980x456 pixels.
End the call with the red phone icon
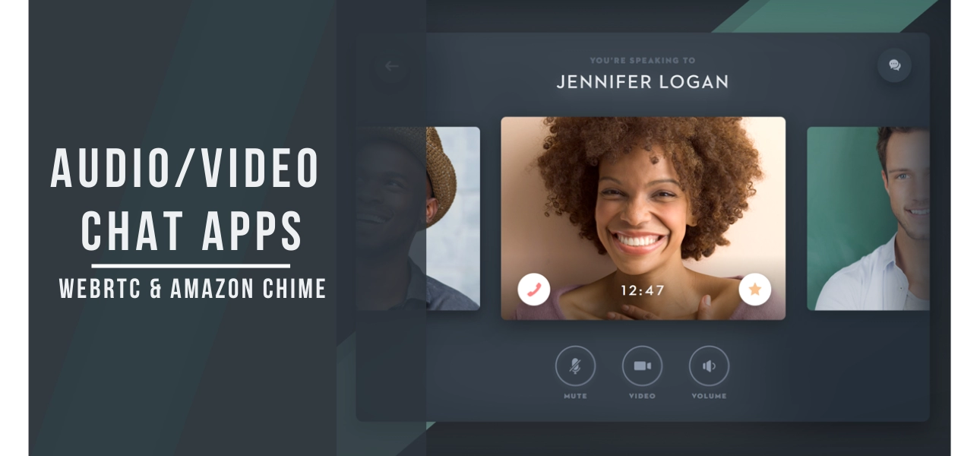pos(533,289)
